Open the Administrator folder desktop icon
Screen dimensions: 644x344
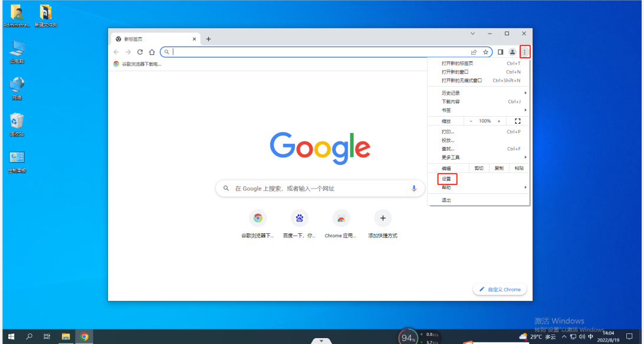coord(17,16)
